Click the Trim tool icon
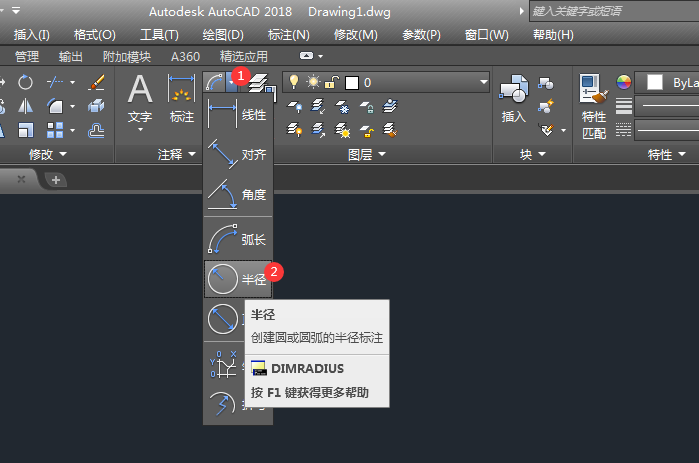 click(55, 82)
